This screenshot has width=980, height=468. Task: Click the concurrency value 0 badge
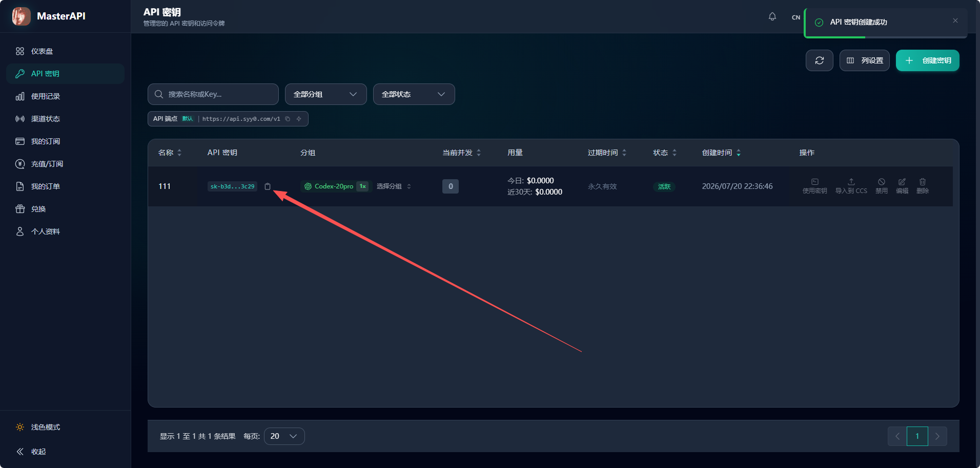(451, 186)
